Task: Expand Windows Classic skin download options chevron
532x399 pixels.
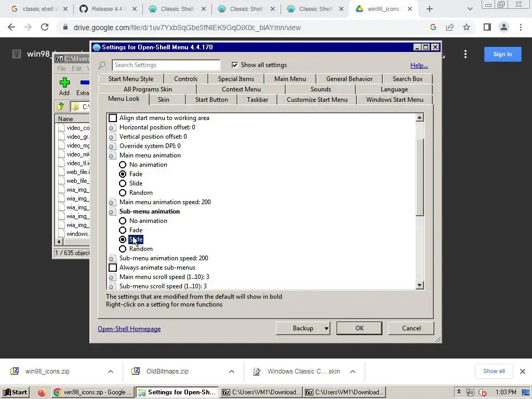Action: click(x=353, y=371)
